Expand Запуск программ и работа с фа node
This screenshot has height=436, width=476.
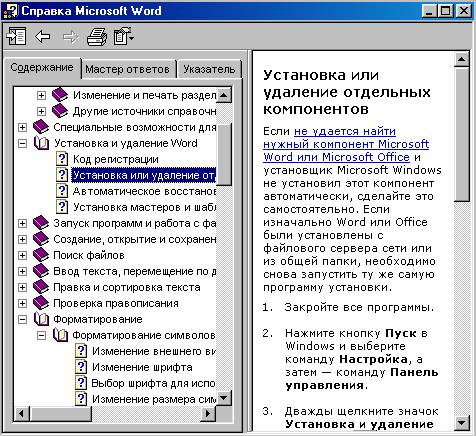click(22, 223)
